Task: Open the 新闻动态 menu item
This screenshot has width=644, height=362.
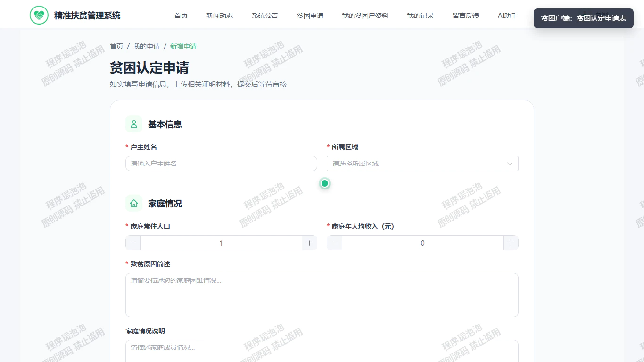Action: coord(220,16)
